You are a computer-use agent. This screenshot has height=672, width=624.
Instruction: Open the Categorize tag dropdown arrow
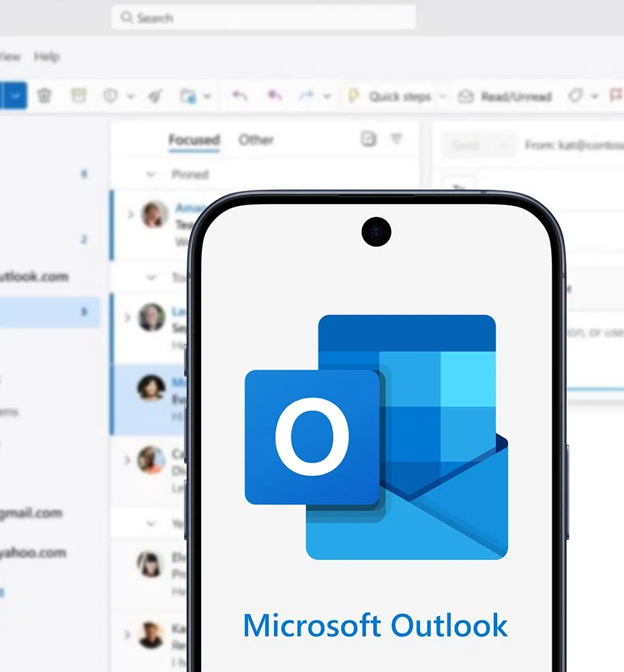595,96
